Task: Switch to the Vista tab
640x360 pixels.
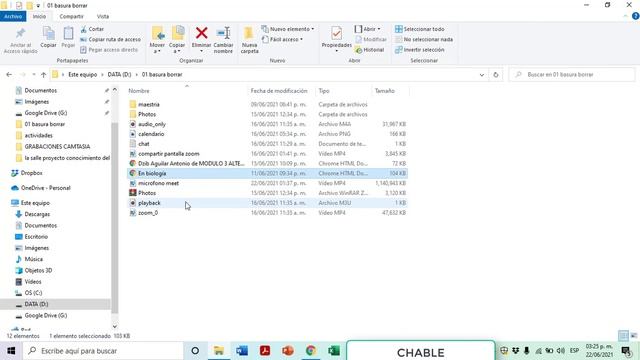Action: pos(103,16)
